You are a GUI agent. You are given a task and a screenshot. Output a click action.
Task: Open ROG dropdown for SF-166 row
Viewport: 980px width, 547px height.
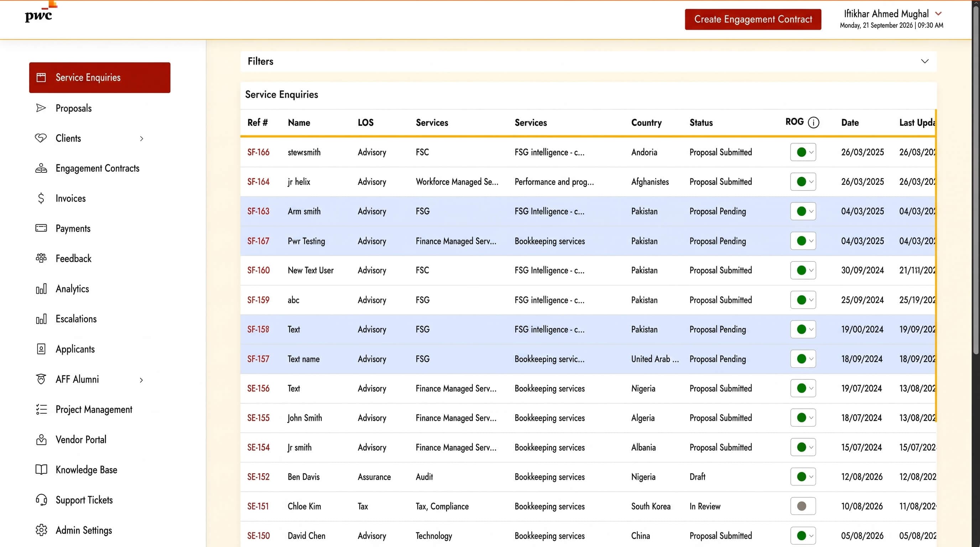point(803,152)
